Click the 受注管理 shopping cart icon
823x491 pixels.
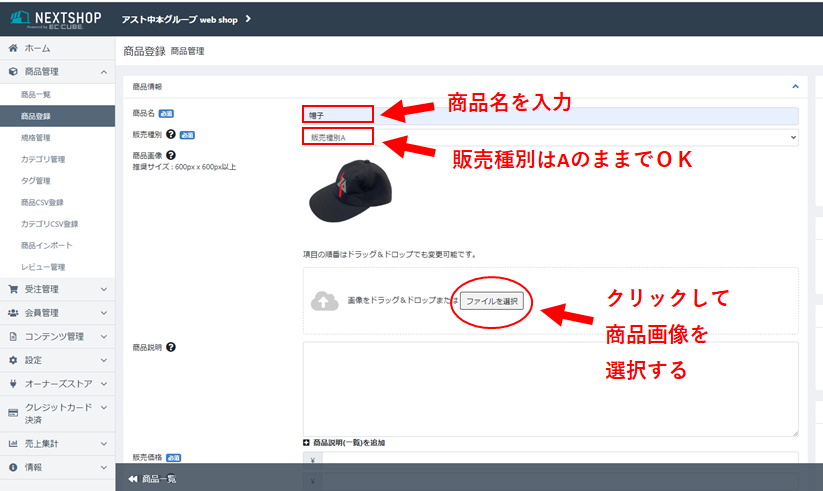[x=13, y=289]
